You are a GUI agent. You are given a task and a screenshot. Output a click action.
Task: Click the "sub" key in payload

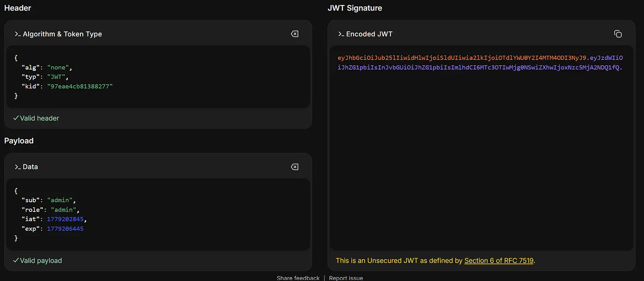30,200
